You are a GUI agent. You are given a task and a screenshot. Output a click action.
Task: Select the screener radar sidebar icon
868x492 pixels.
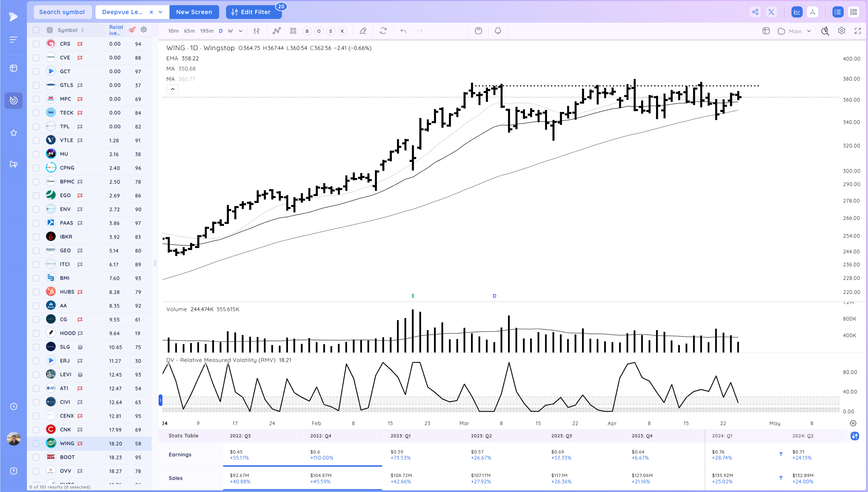tap(13, 100)
